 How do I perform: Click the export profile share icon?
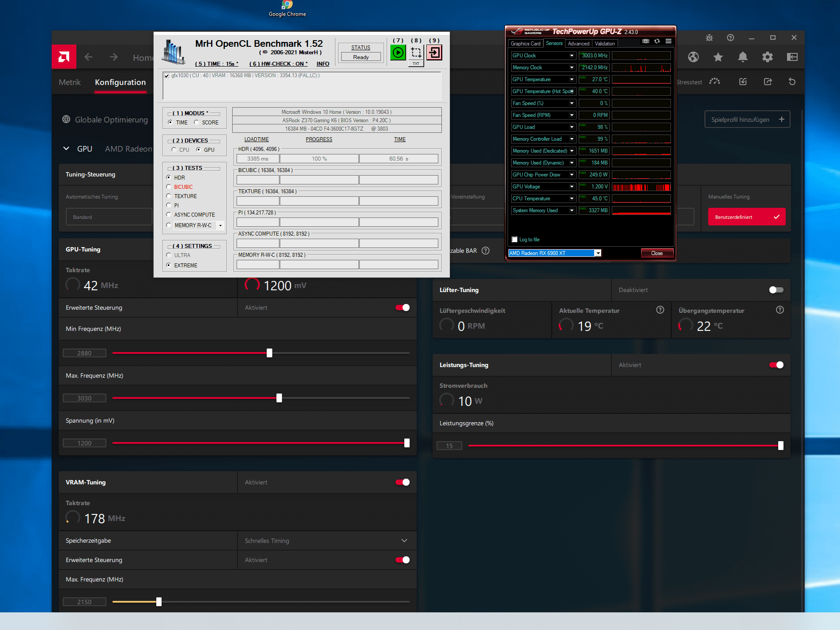768,82
